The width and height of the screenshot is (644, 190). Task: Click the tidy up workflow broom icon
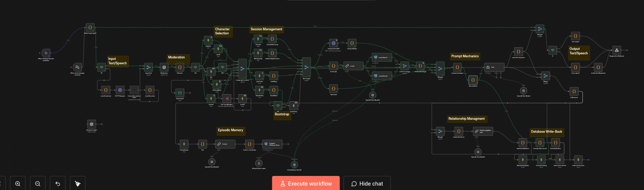(x=78, y=183)
